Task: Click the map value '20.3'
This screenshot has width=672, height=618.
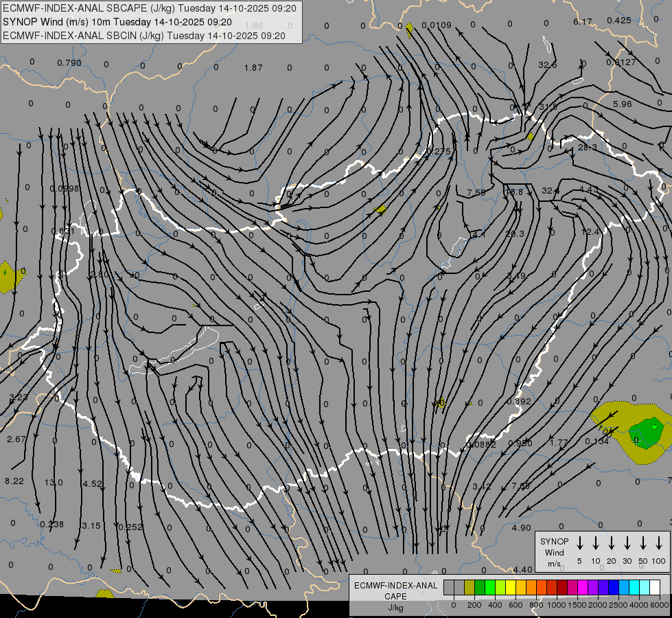Action: click(x=515, y=233)
